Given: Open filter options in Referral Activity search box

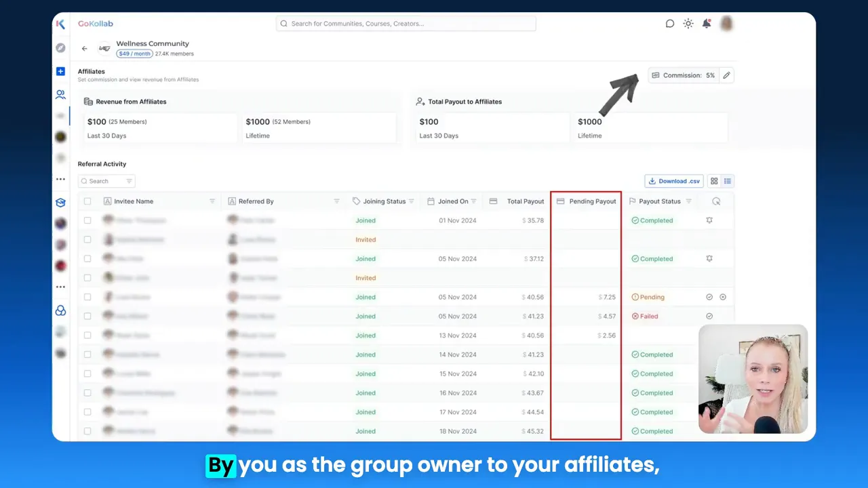Looking at the screenshot, I should pyautogui.click(x=129, y=181).
